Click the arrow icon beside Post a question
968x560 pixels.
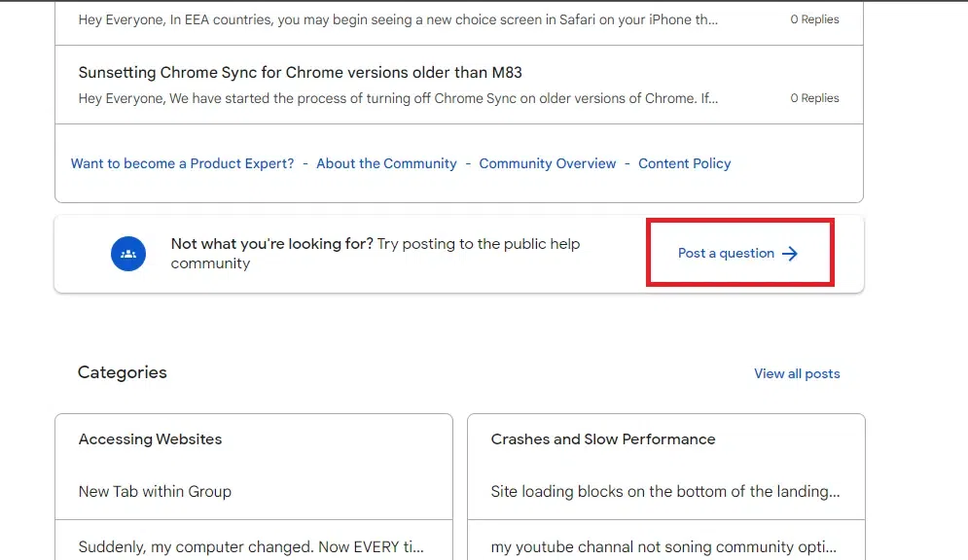point(790,254)
